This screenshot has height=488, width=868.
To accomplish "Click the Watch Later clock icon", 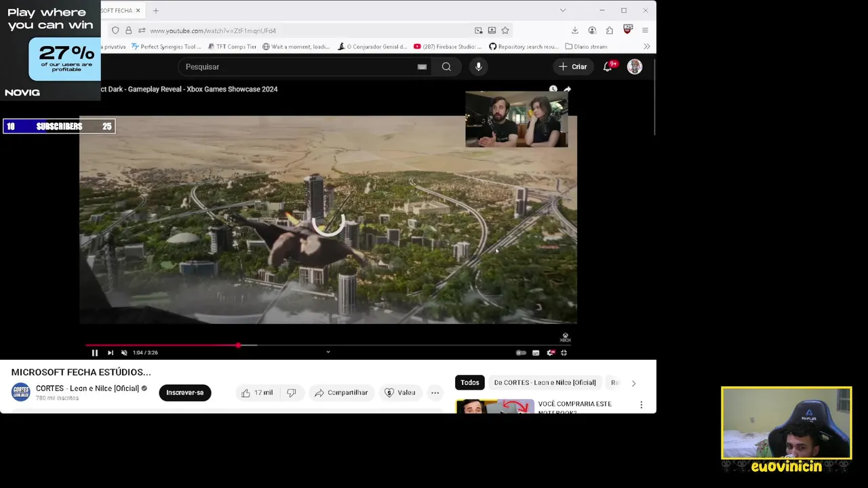I will coord(553,89).
